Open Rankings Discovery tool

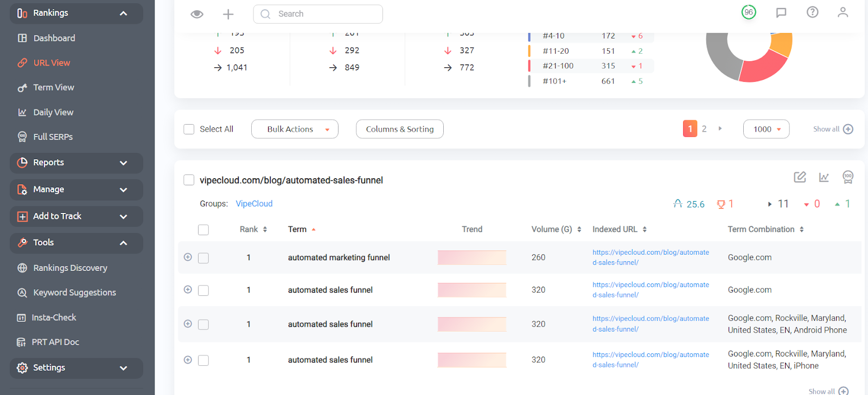coord(70,268)
